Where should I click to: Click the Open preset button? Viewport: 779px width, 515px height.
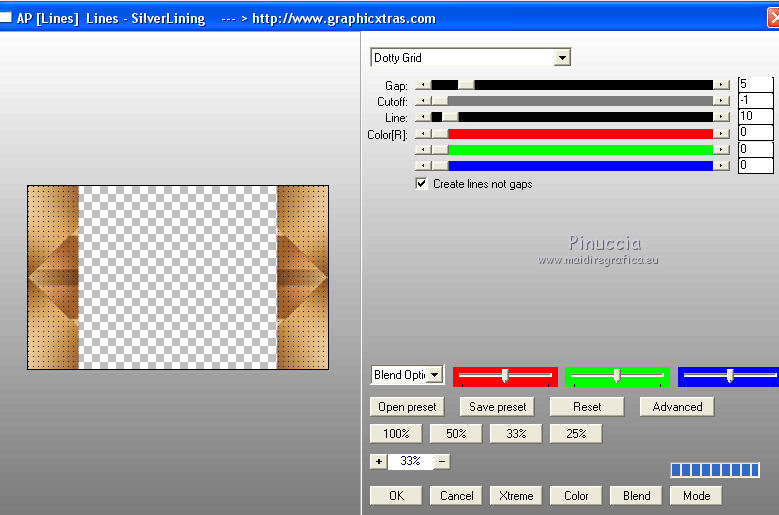tap(407, 407)
